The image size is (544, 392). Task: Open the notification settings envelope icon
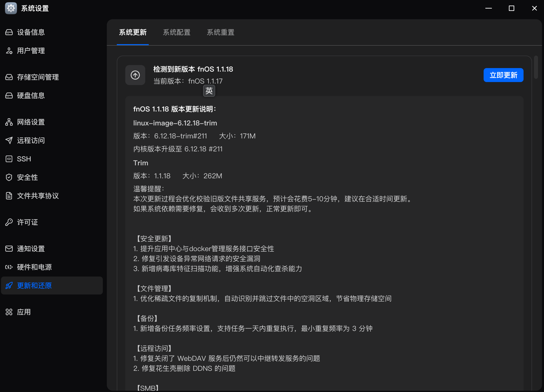[x=9, y=249]
